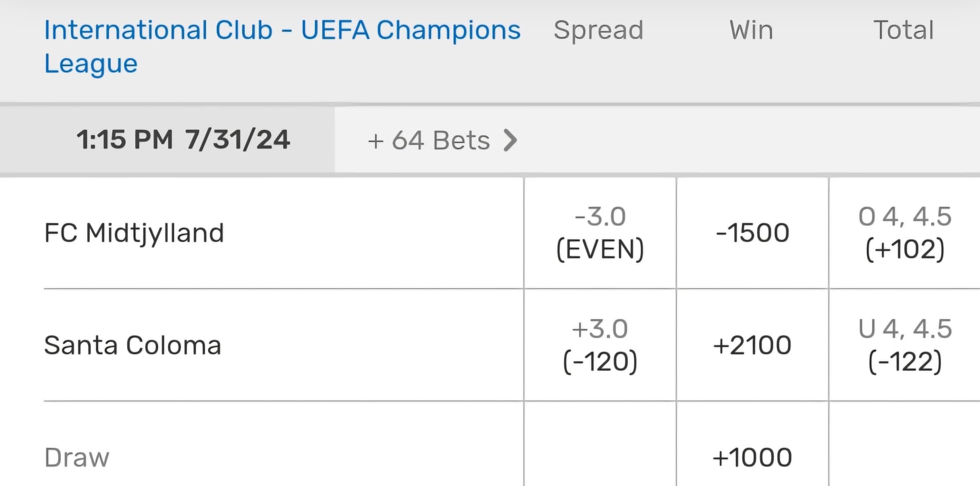Click the FC Midtjylland team name
The image size is (980, 486).
coord(134,233)
